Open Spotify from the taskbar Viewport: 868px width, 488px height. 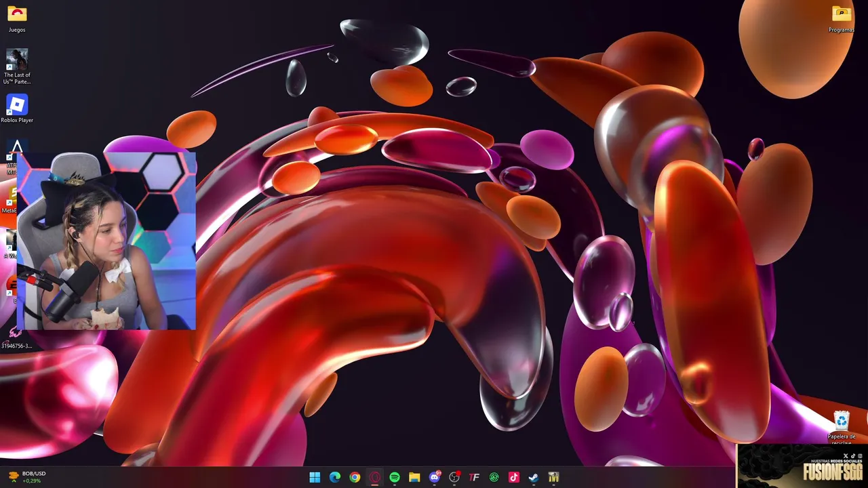click(395, 477)
